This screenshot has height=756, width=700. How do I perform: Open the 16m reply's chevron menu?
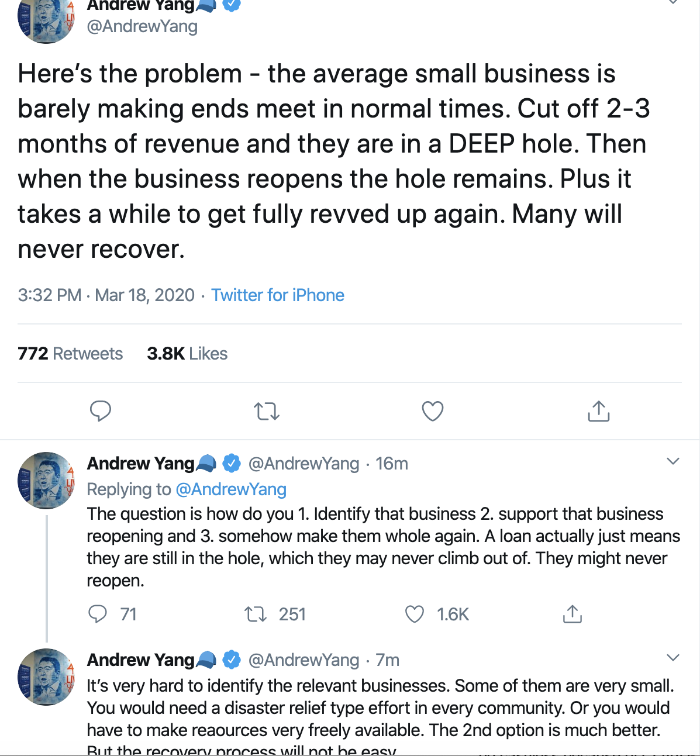[673, 461]
